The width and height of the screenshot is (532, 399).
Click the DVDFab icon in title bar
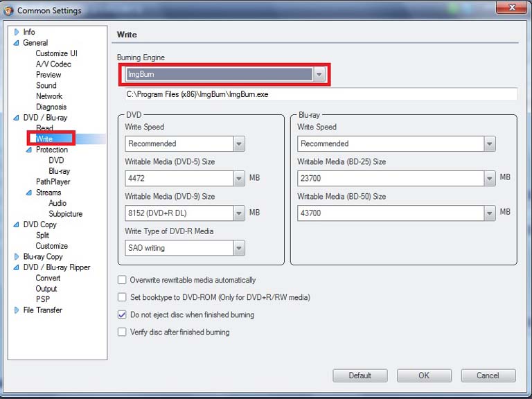pos(8,10)
